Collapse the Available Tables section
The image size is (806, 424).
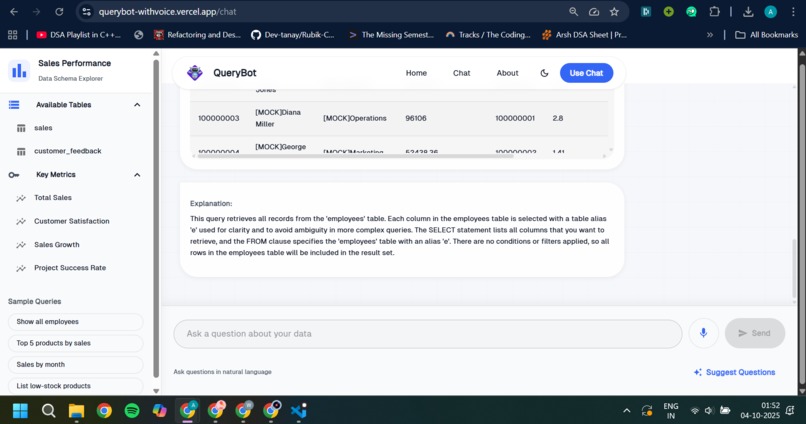tap(137, 105)
